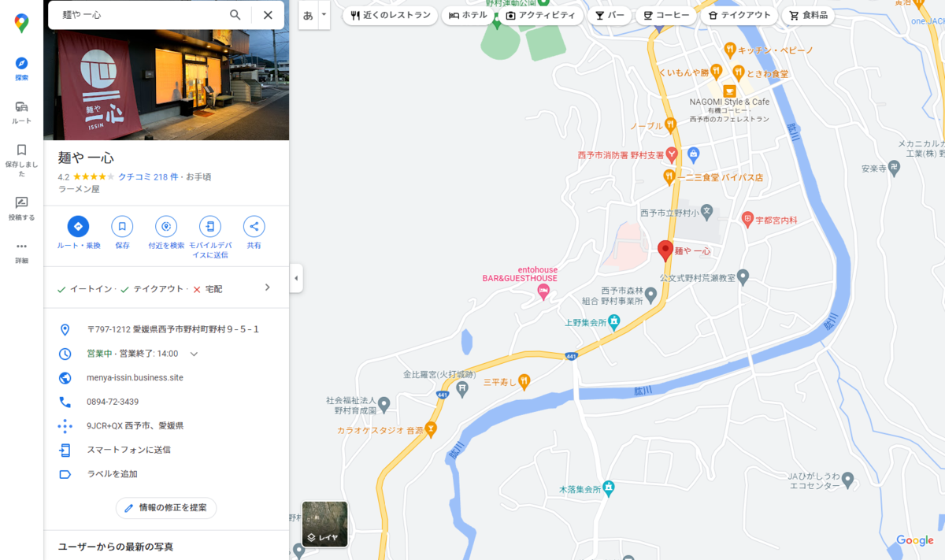Select the バー filter chip
945x560 pixels.
click(610, 15)
